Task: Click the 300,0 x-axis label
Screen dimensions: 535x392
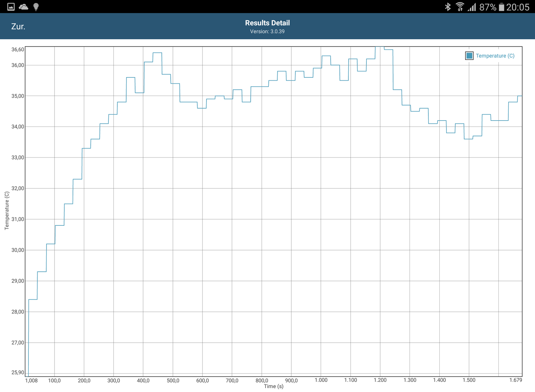Action: [x=114, y=381]
